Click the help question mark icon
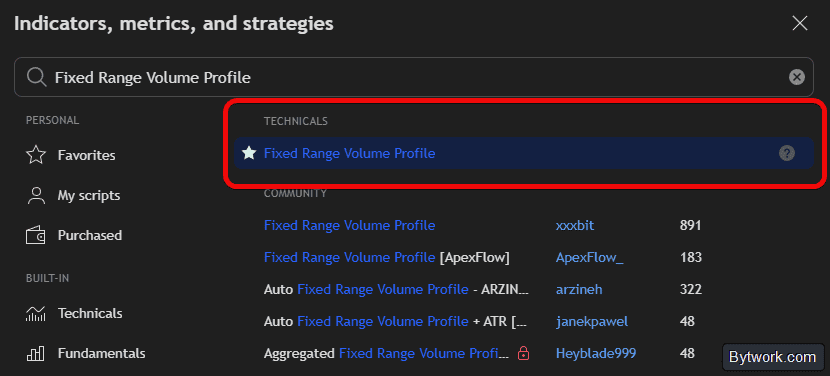This screenshot has width=830, height=376. tap(787, 154)
